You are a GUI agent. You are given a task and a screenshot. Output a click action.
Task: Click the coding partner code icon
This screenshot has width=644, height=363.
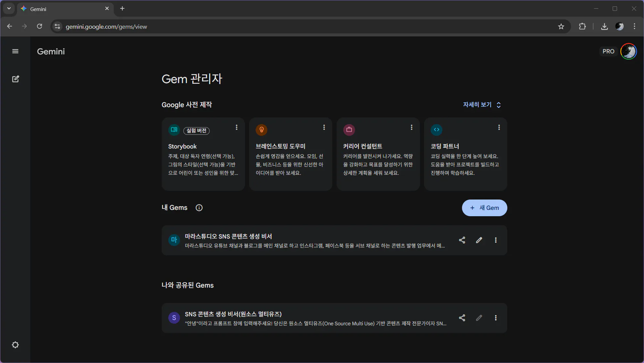click(437, 130)
